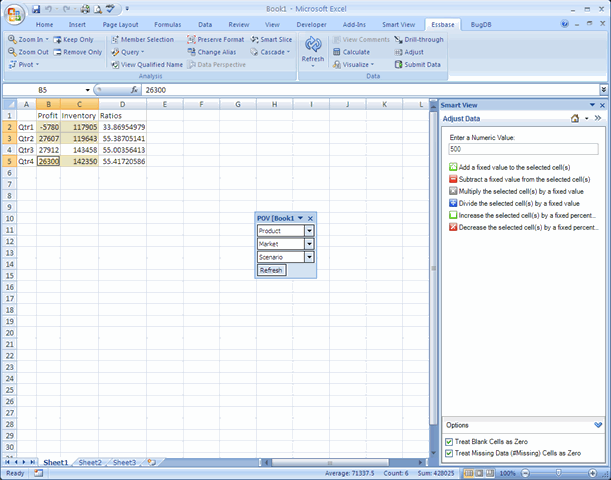Click the large Refresh icon in the ribbon
This screenshot has height=480, width=611.
pyautogui.click(x=313, y=45)
